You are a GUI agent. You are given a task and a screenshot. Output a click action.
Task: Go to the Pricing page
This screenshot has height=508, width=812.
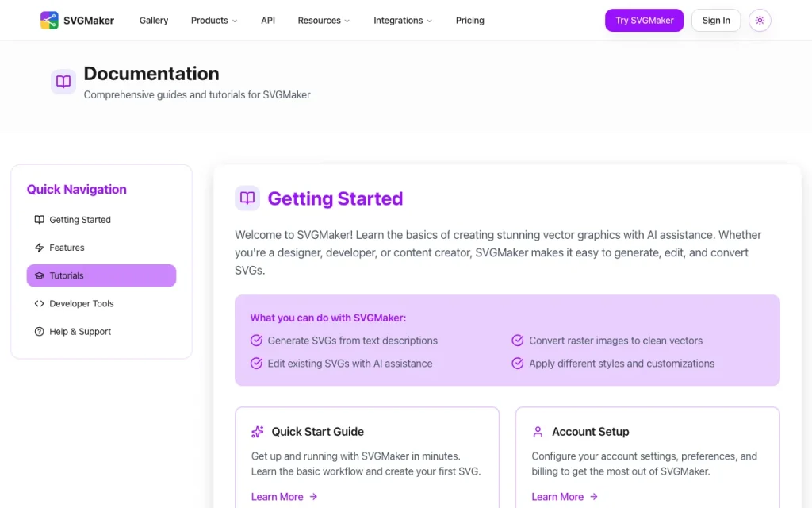[469, 21]
